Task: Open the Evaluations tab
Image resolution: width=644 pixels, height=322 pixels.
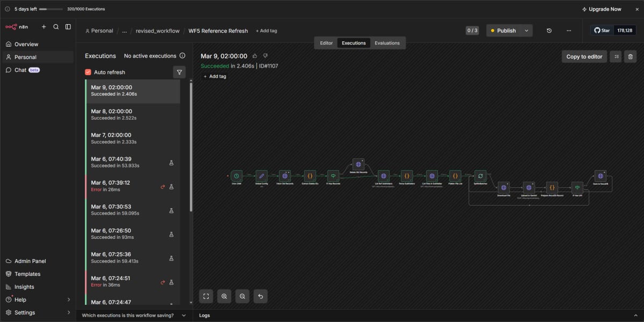Action: [x=387, y=43]
